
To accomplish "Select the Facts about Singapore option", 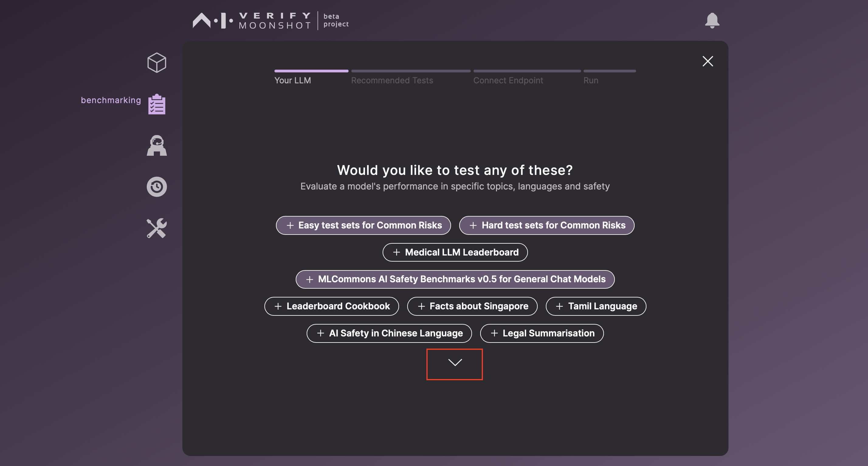I will (472, 306).
